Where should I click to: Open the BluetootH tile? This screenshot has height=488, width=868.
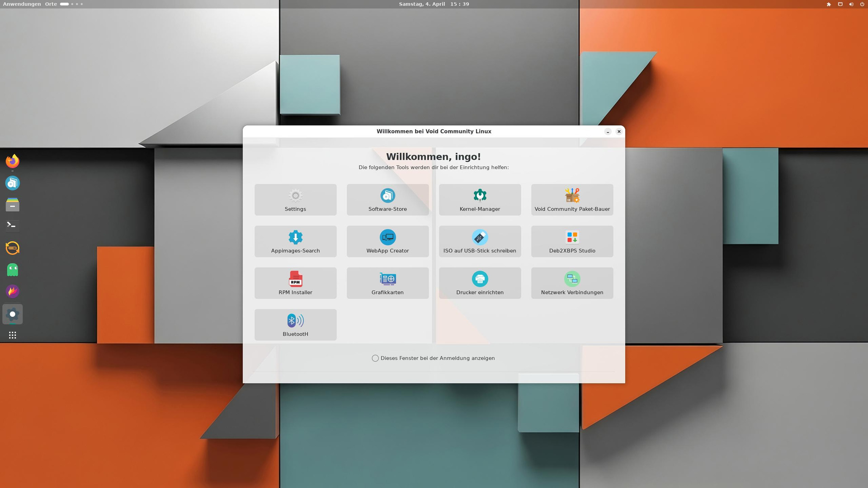[295, 324]
